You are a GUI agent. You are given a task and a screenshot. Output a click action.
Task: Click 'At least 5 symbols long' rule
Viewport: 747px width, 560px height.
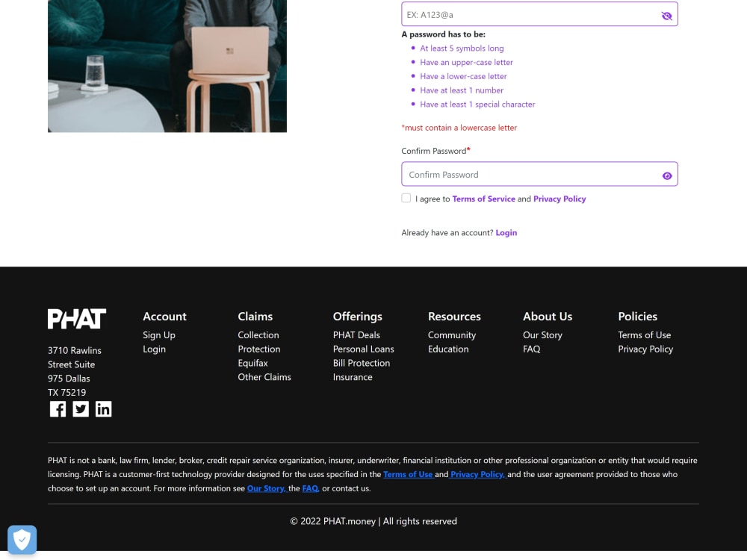click(462, 49)
